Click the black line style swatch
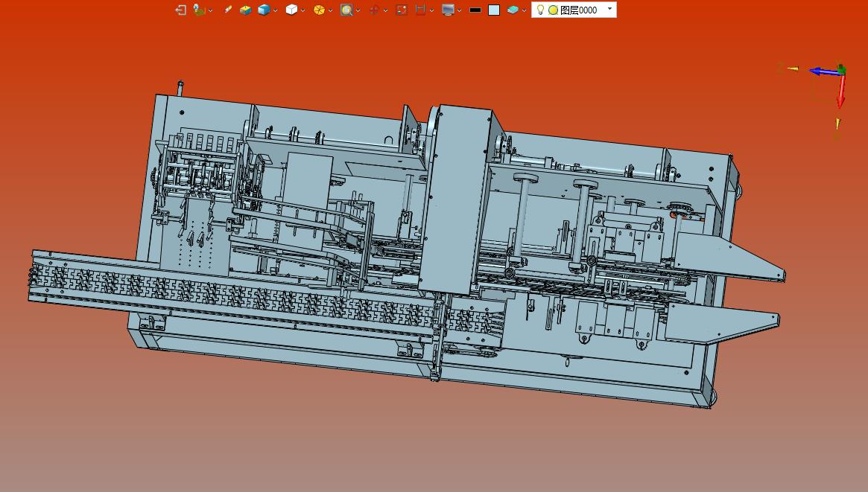 pos(475,10)
